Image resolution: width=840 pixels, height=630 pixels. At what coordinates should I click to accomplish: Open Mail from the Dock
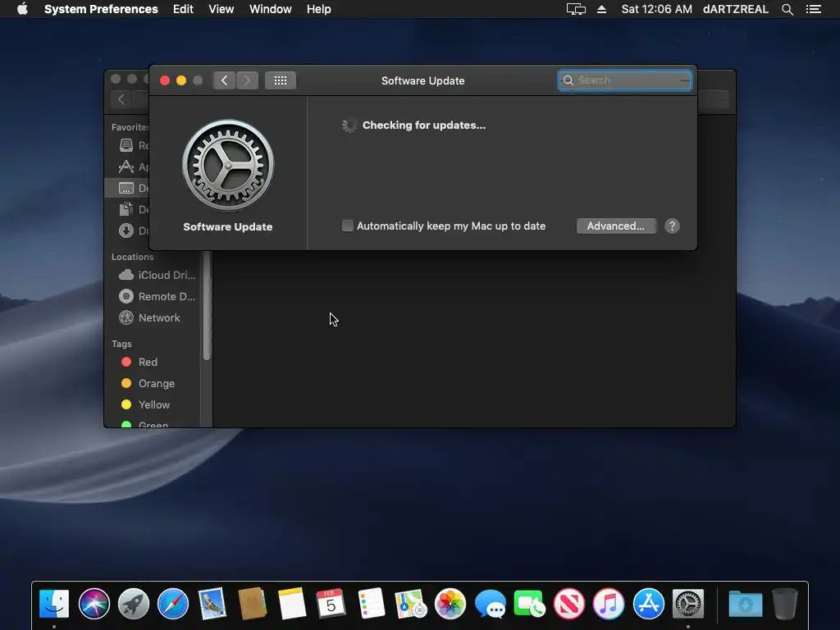tap(212, 604)
